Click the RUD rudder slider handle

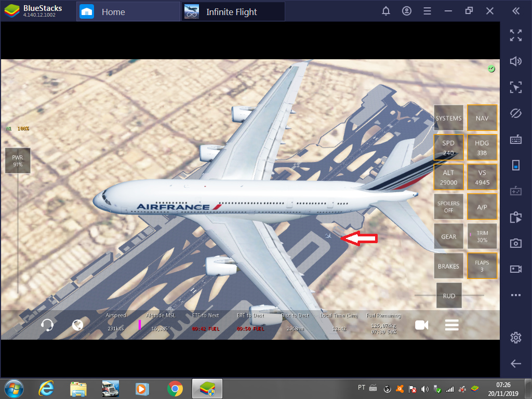(449, 296)
